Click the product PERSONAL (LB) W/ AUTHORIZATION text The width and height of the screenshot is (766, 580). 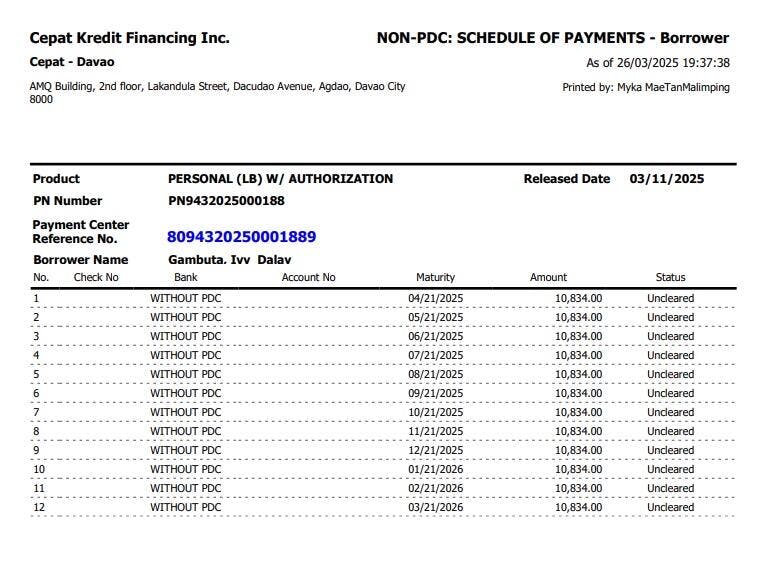point(280,179)
